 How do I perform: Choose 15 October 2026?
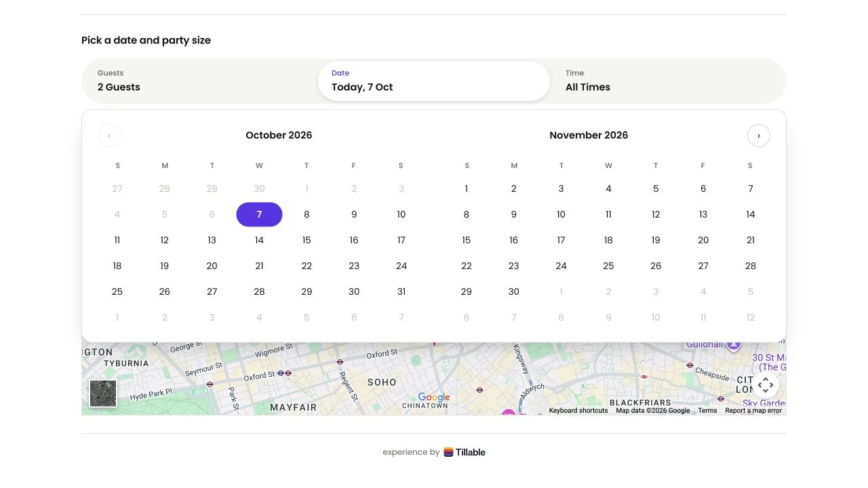[307, 240]
